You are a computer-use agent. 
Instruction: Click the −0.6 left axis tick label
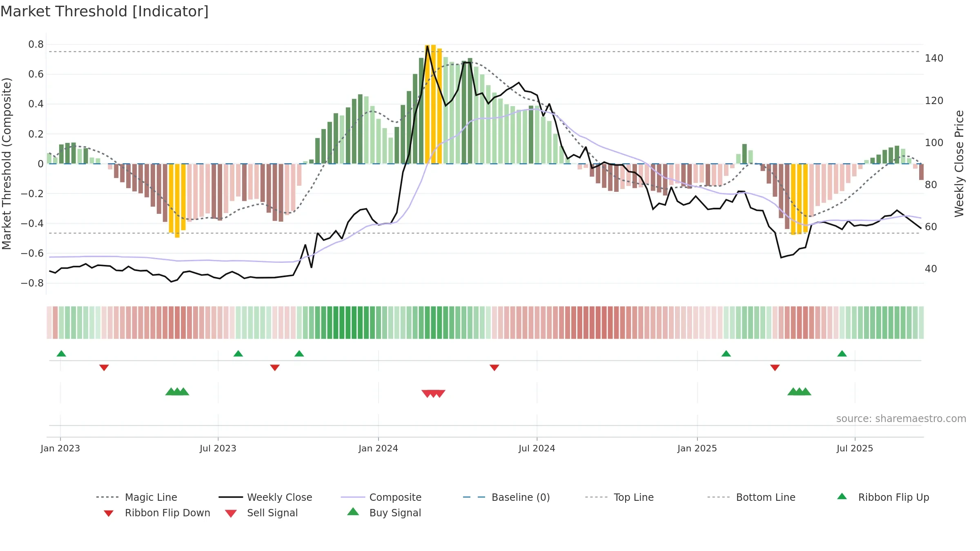click(x=32, y=253)
